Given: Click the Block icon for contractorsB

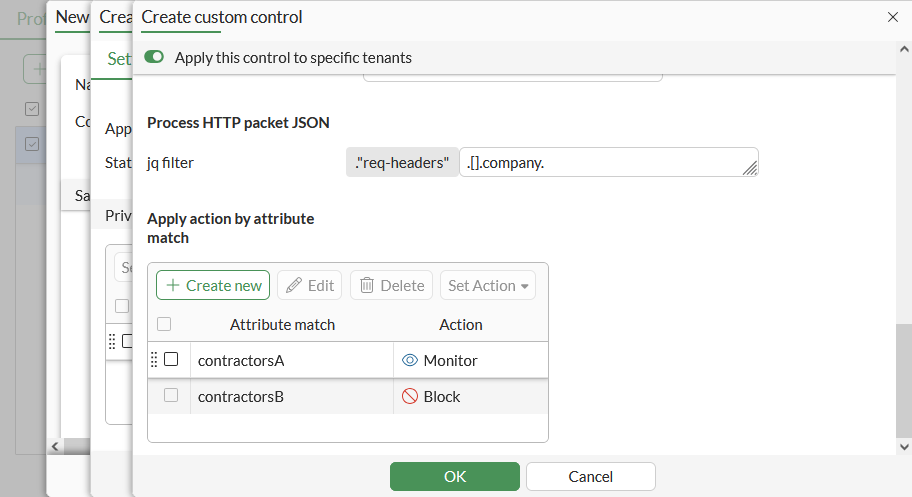Looking at the screenshot, I should coord(409,397).
